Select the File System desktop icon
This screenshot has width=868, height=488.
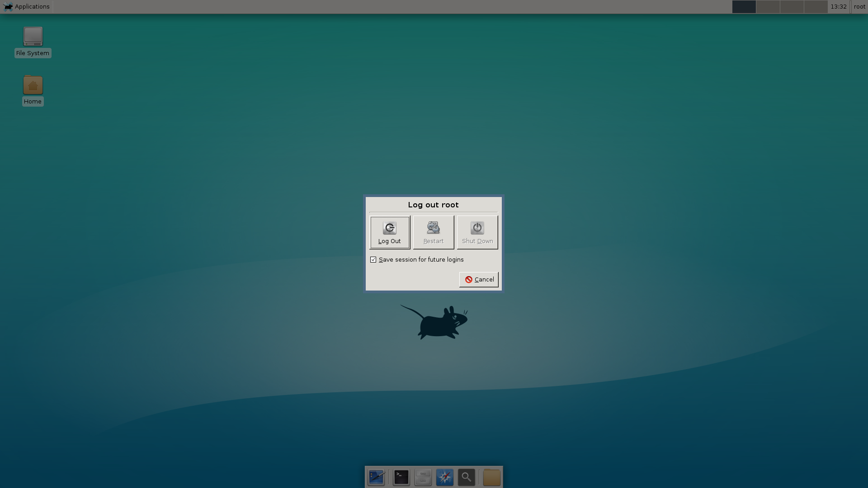[33, 42]
